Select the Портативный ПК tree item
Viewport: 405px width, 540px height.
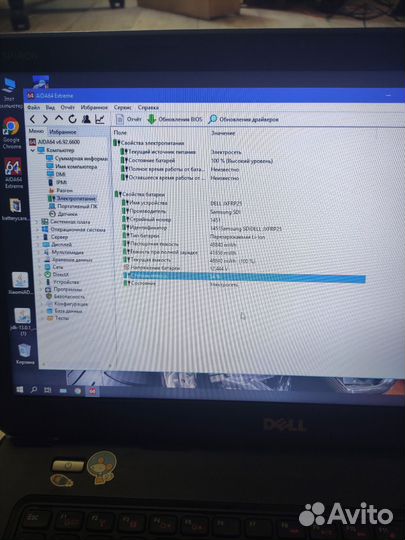[73, 206]
